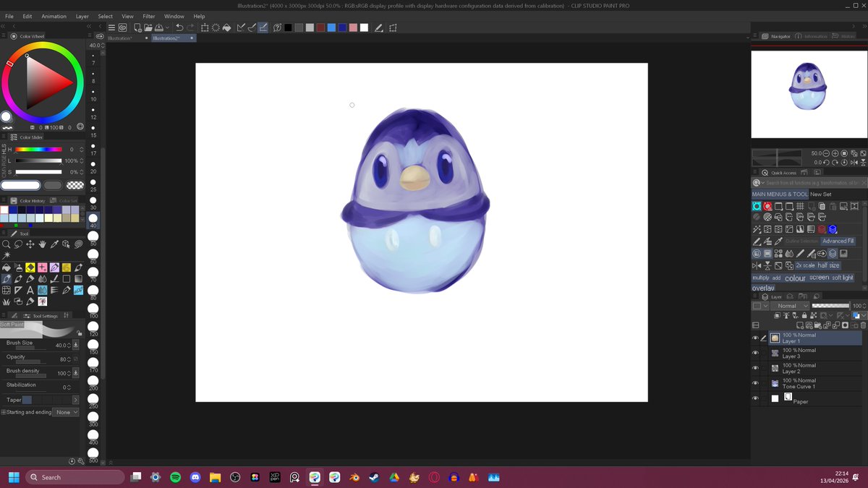Pick the blue swatch in command bar
Viewport: 868px width, 488px height.
(331, 28)
